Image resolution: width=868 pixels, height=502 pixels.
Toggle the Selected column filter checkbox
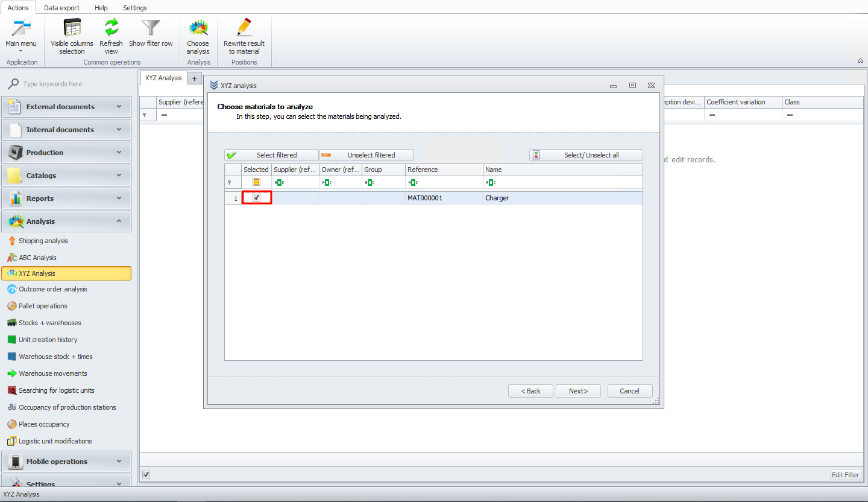pos(257,182)
